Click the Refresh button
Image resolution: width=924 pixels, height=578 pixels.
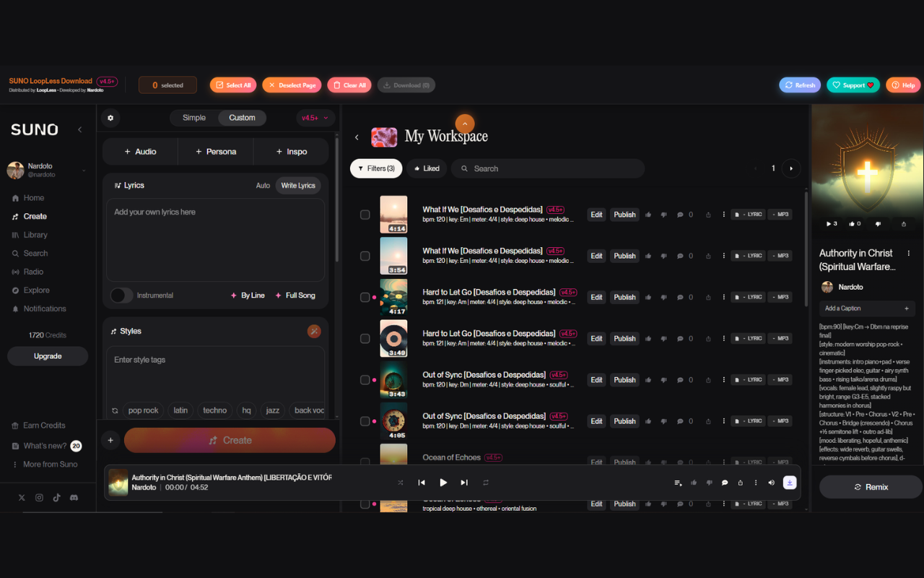801,85
